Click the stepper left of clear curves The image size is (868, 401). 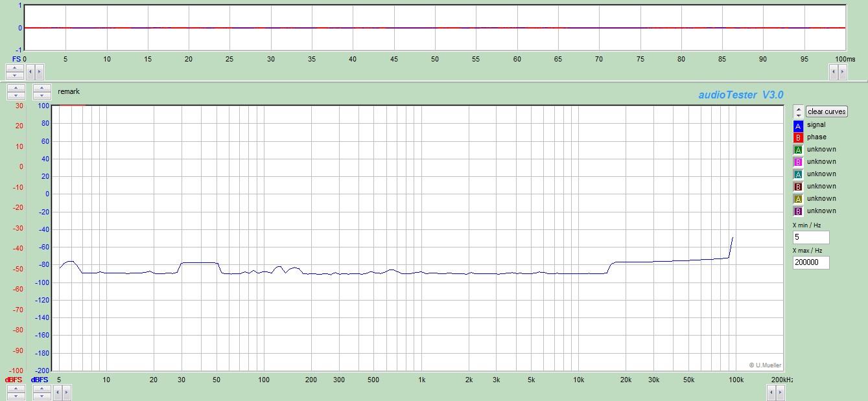click(798, 111)
